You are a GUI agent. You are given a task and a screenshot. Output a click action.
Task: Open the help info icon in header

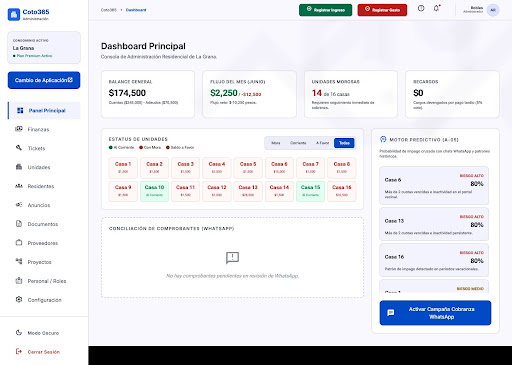tap(421, 8)
